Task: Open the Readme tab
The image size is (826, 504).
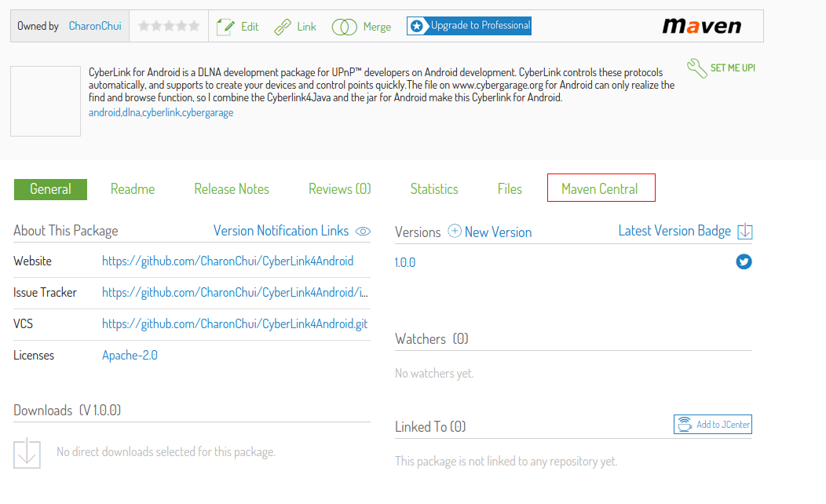Action: click(x=133, y=189)
